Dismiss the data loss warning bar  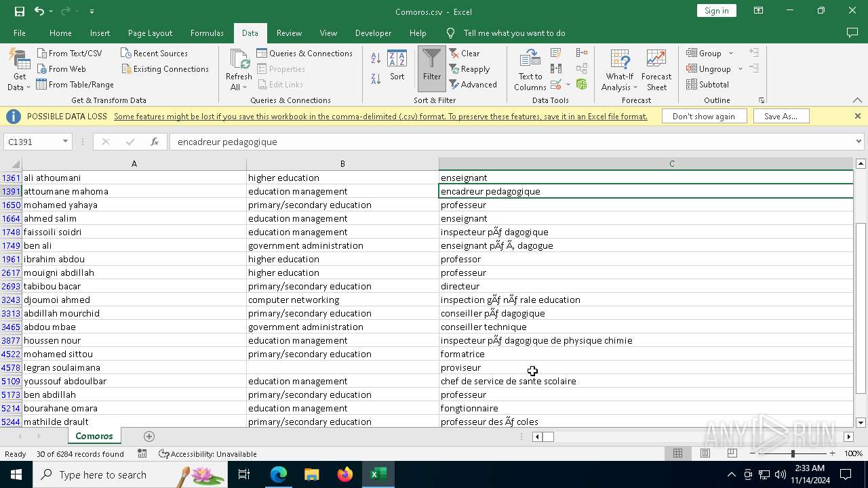pyautogui.click(x=857, y=116)
